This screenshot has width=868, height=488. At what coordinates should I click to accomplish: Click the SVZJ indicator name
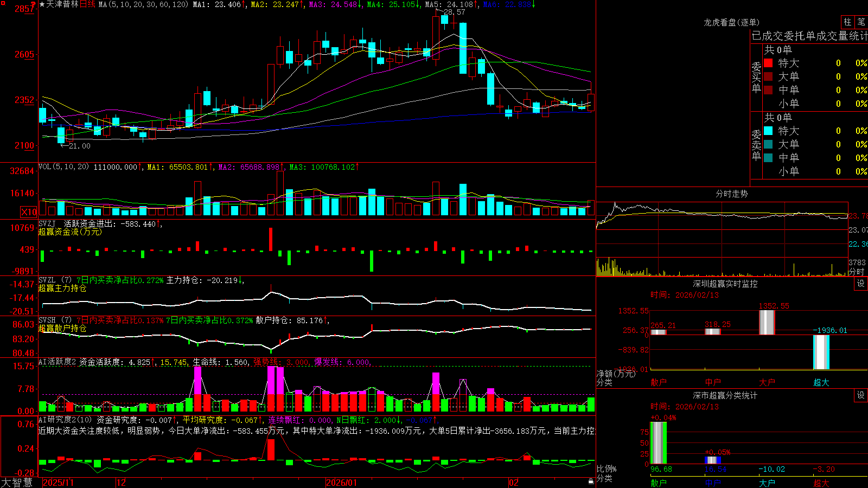pos(47,223)
